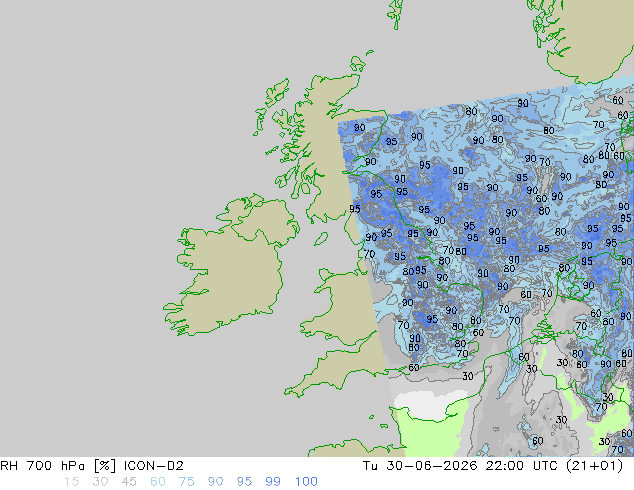Screen dimensions: 634x490
Task: Click the 75 legend value
Action: (x=186, y=482)
